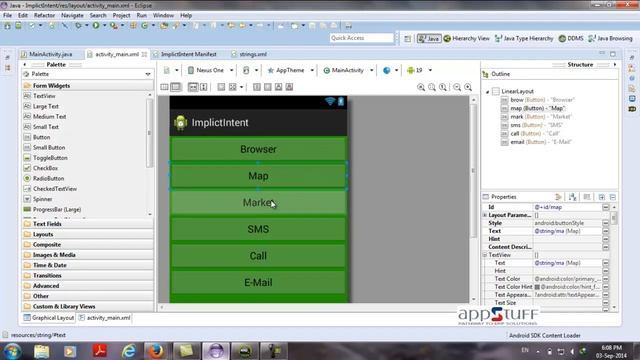Switch to the MainActivity.java tab

[x=51, y=54]
